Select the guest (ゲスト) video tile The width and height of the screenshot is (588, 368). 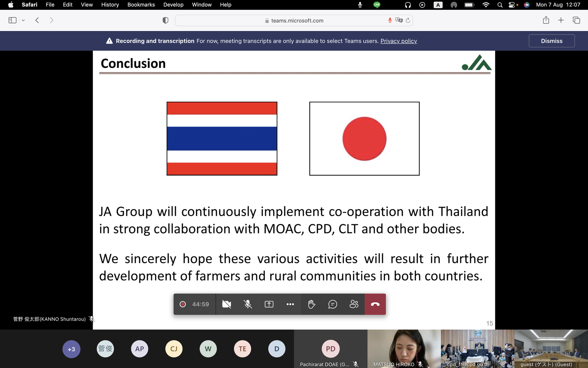pos(551,349)
